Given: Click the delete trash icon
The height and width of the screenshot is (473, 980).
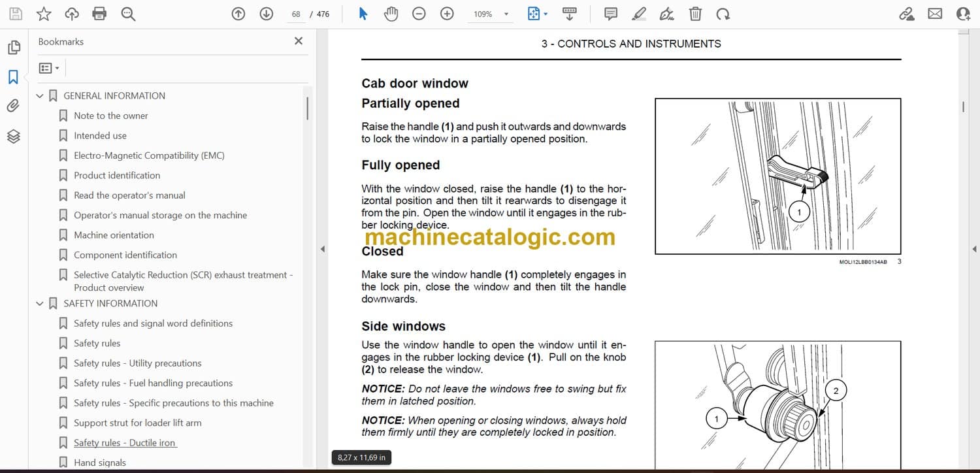Looking at the screenshot, I should pyautogui.click(x=695, y=14).
